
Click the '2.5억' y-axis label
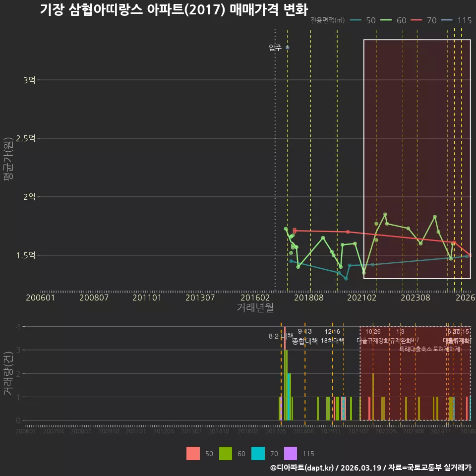(25, 138)
